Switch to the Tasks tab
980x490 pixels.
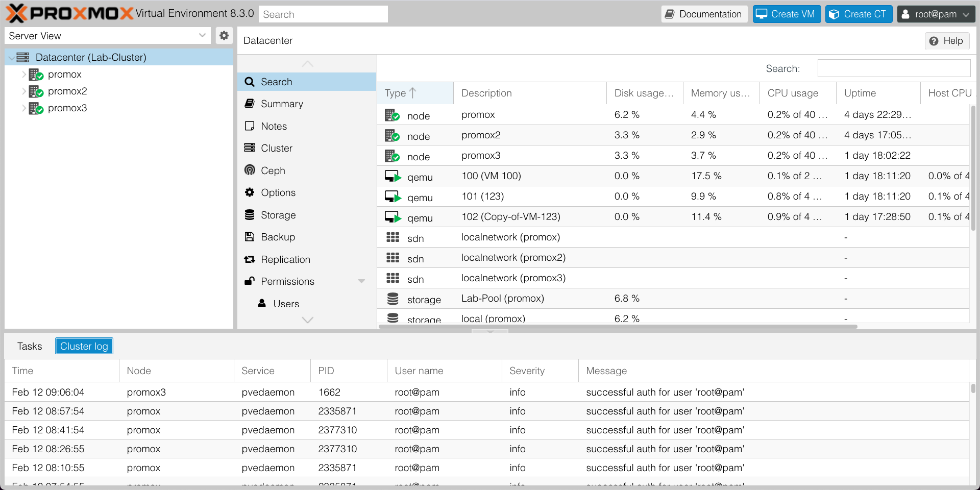coord(30,346)
